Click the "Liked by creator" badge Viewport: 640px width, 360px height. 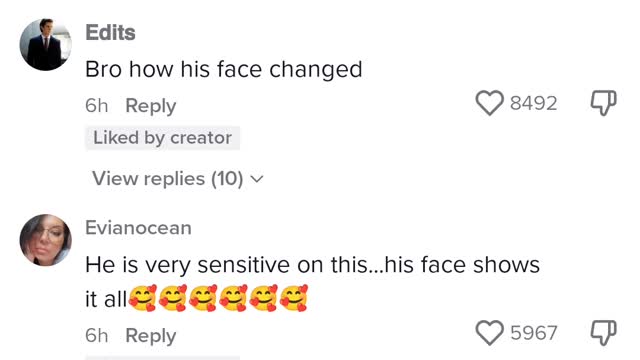point(162,138)
